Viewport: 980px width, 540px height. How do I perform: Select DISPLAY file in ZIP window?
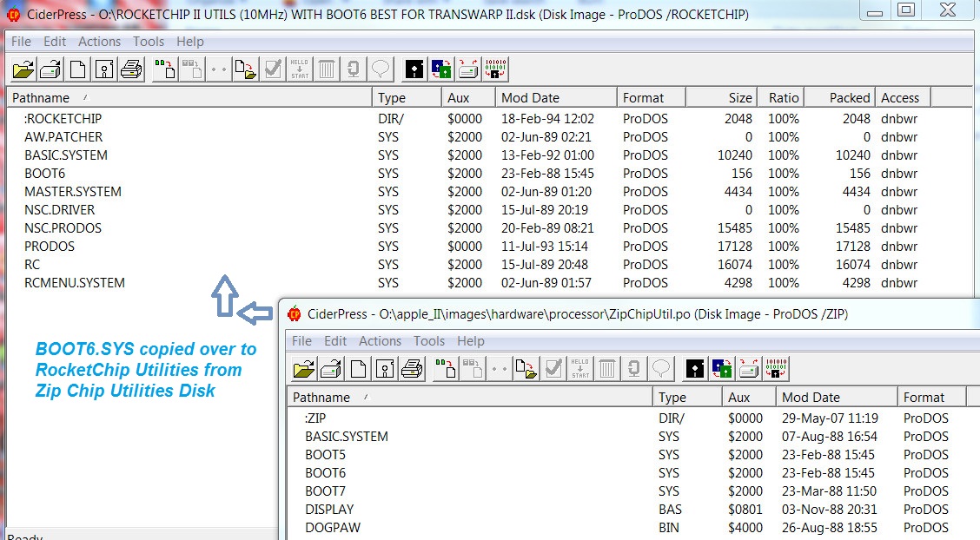click(x=633, y=510)
